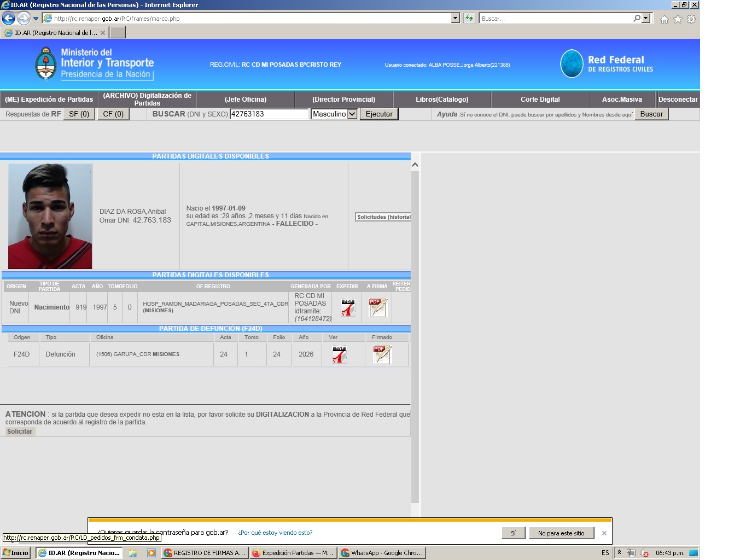Click the page refresh icon beside the address bar
Screen dimensions: 746x560
(x=469, y=19)
